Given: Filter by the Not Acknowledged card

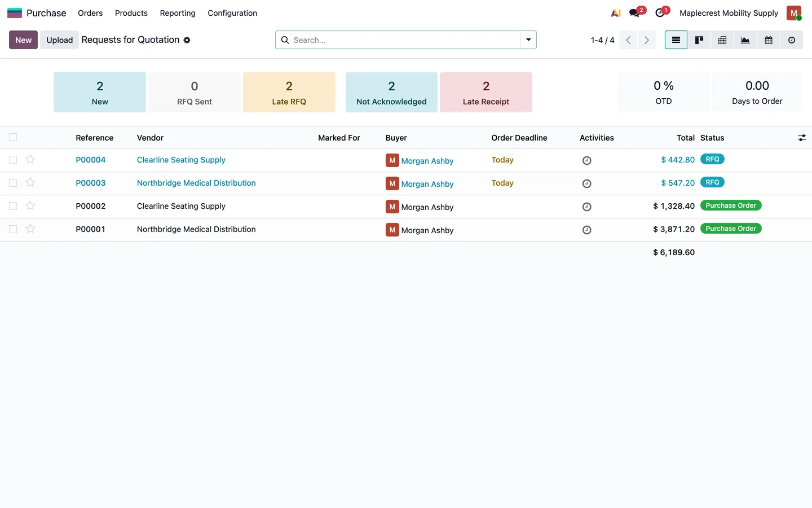Looking at the screenshot, I should [x=391, y=92].
